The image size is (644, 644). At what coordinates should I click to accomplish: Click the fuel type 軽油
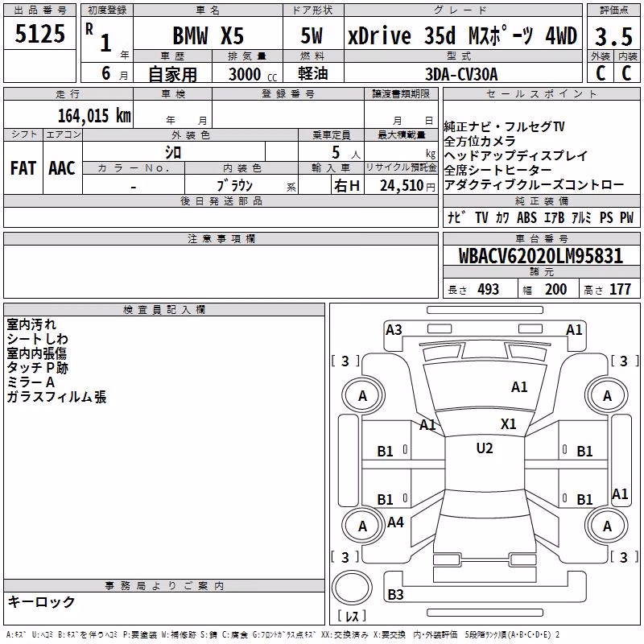[x=313, y=73]
